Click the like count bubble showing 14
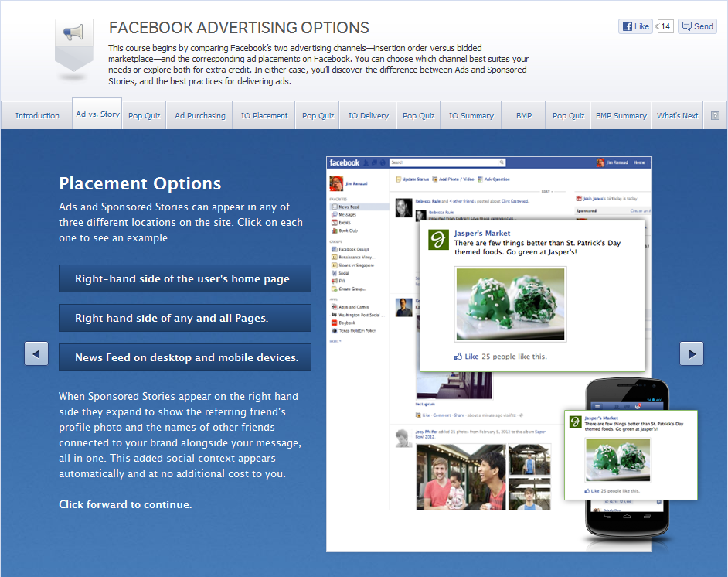 click(x=665, y=26)
